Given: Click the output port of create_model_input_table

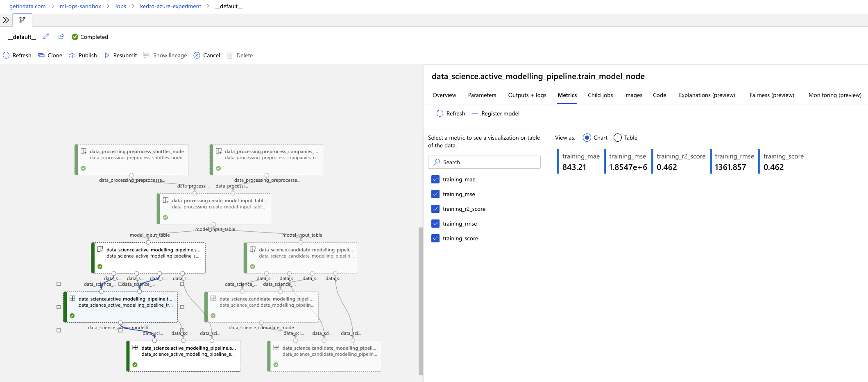Looking at the screenshot, I should pyautogui.click(x=214, y=224).
